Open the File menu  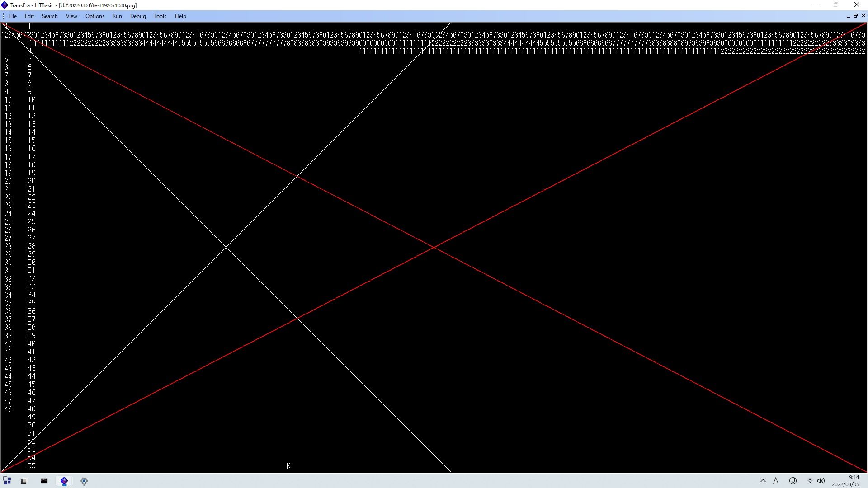coord(13,16)
